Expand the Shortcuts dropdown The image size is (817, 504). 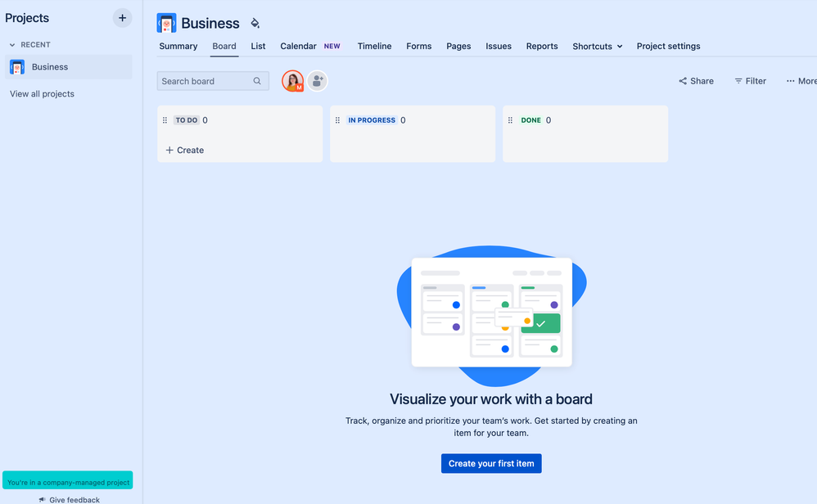click(x=597, y=47)
